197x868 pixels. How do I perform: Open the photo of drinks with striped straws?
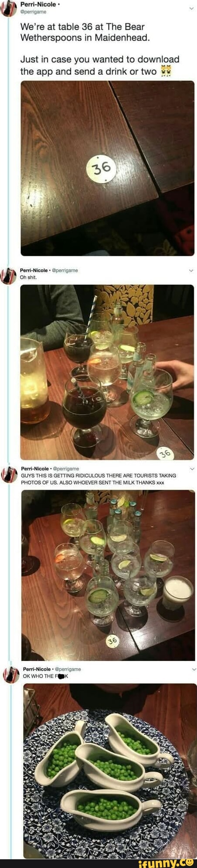(x=107, y=372)
